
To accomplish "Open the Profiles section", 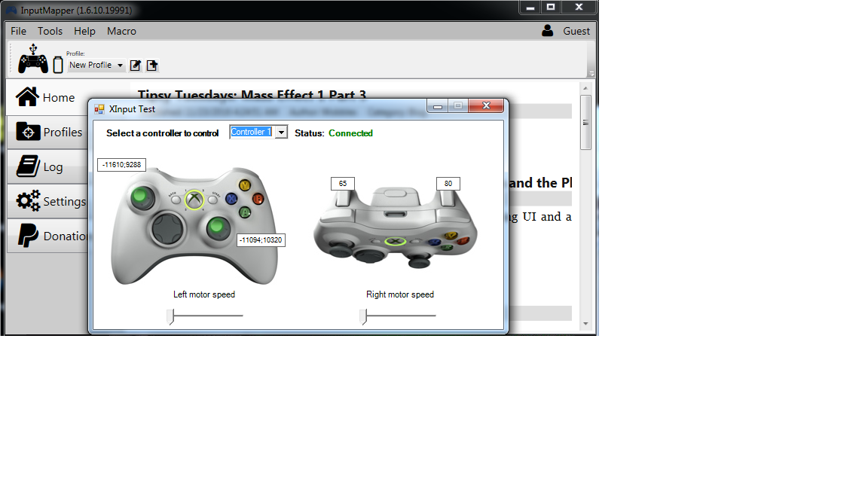I will [48, 133].
